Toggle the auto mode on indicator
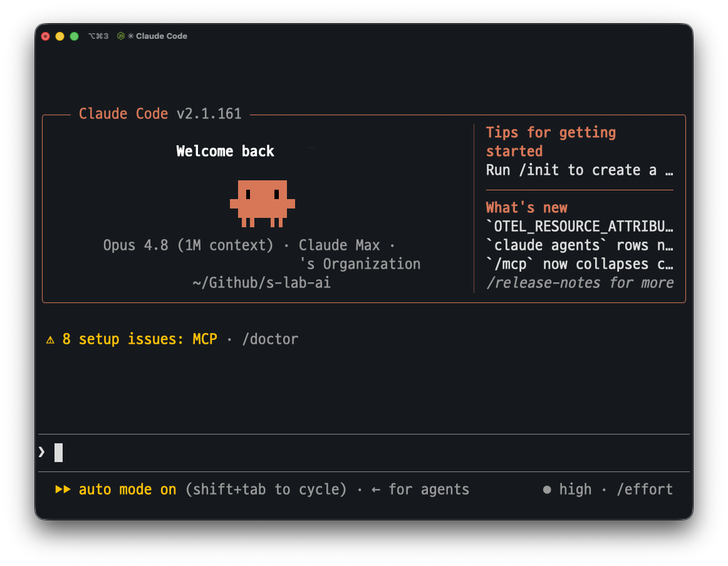 click(x=127, y=490)
